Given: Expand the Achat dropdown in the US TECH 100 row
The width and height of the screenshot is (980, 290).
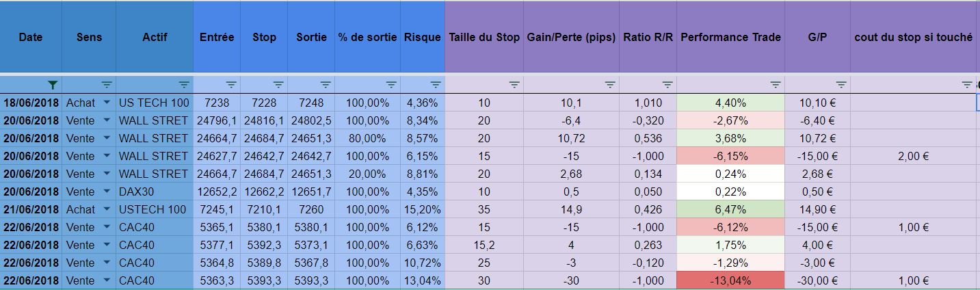Looking at the screenshot, I should (x=106, y=103).
